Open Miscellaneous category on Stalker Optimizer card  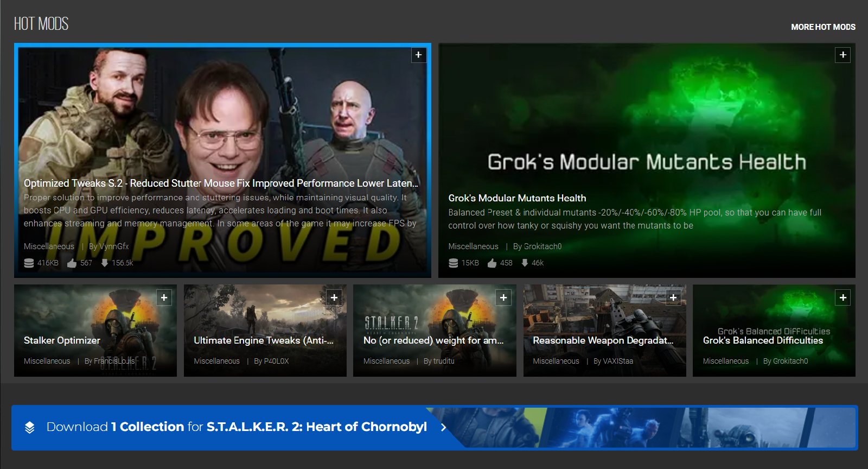pyautogui.click(x=47, y=361)
